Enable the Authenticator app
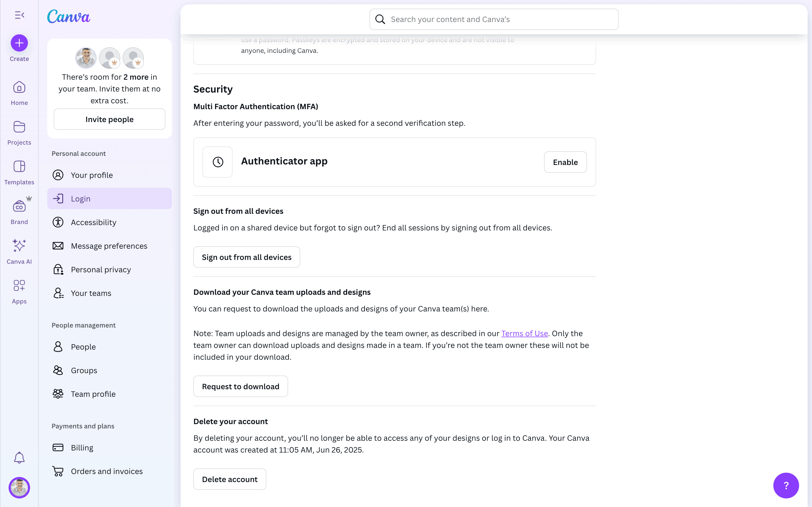Viewport: 812px width, 507px height. [565, 162]
